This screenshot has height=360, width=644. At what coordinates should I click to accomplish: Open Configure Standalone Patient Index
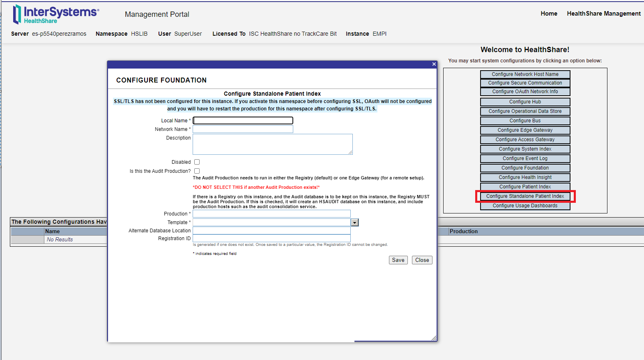click(x=525, y=196)
